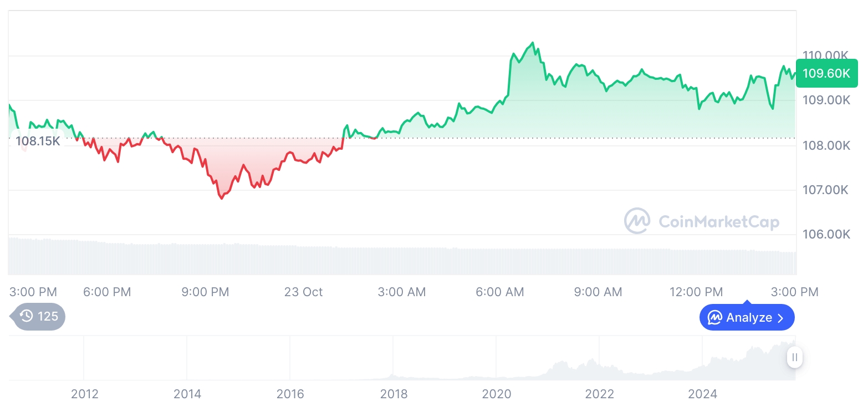Click the 23 Oct date label

[x=303, y=292]
